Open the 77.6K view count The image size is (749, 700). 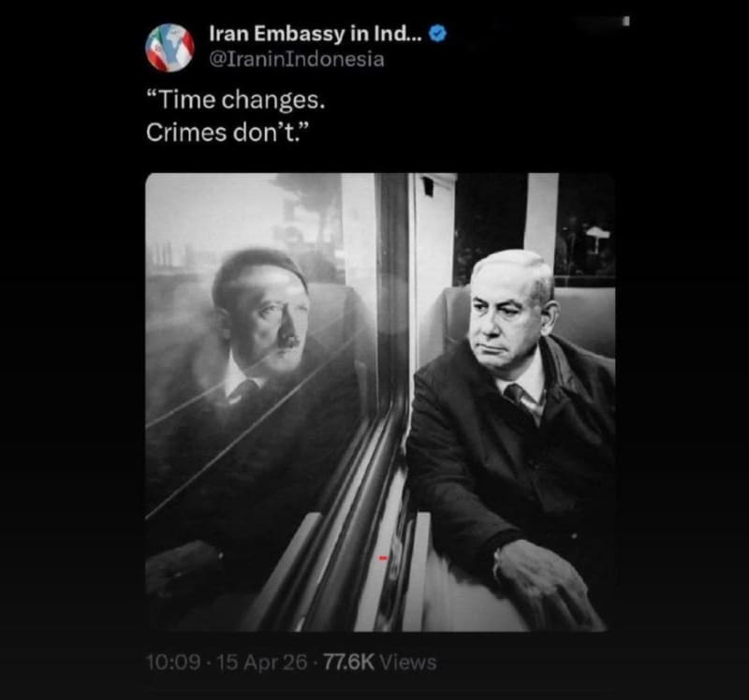click(348, 663)
